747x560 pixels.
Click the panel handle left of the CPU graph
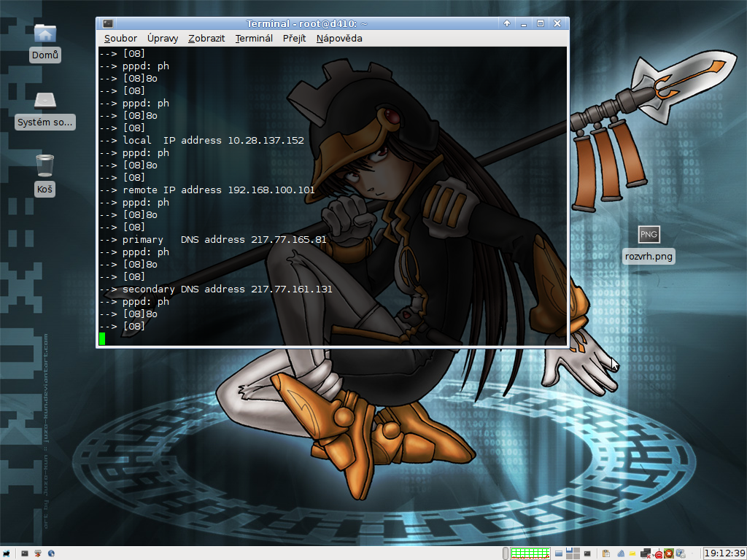[x=506, y=553]
